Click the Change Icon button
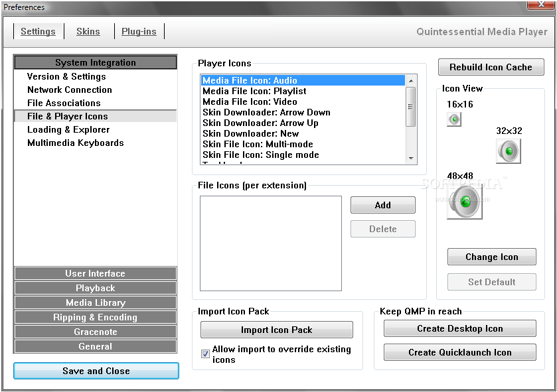This screenshot has height=392, width=557. [x=492, y=257]
